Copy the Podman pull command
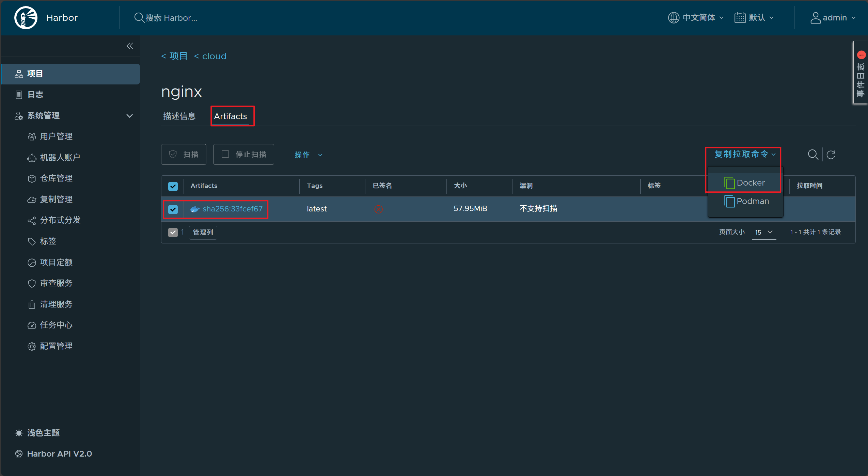Screen dimensions: 868x476 pyautogui.click(x=746, y=201)
